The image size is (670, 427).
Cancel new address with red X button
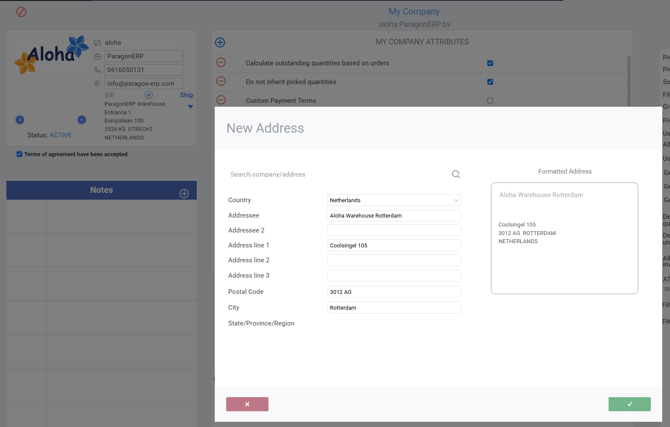[x=247, y=404]
